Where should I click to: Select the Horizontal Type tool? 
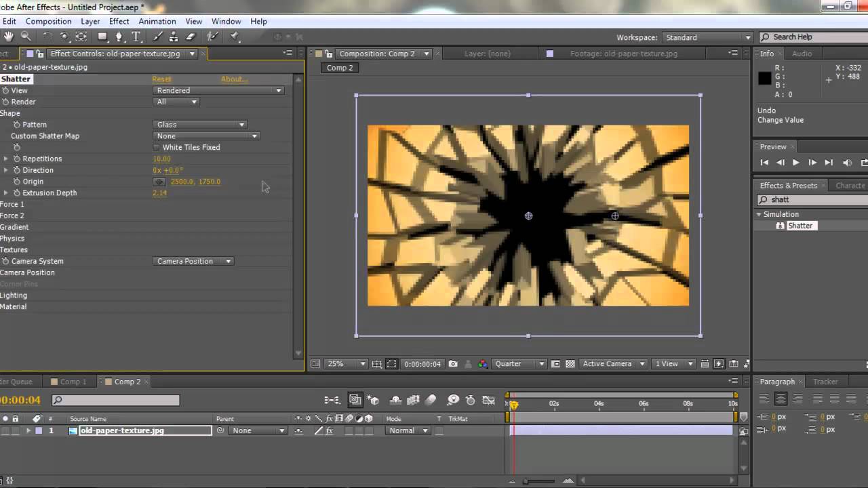(136, 37)
